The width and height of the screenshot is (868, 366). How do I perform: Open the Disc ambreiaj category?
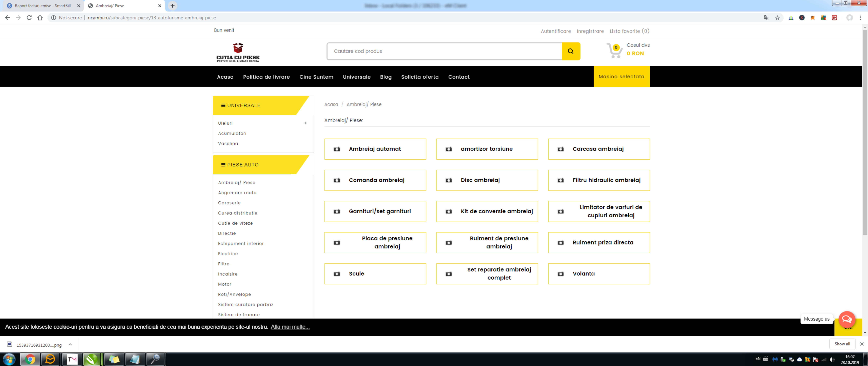point(487,180)
